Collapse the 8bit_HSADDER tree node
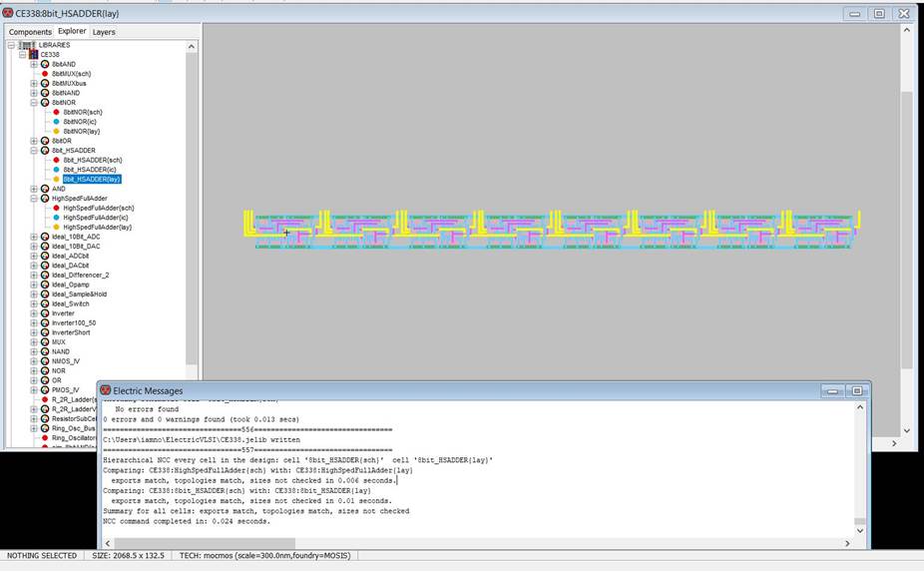Image resolution: width=924 pixels, height=572 pixels. [x=34, y=151]
